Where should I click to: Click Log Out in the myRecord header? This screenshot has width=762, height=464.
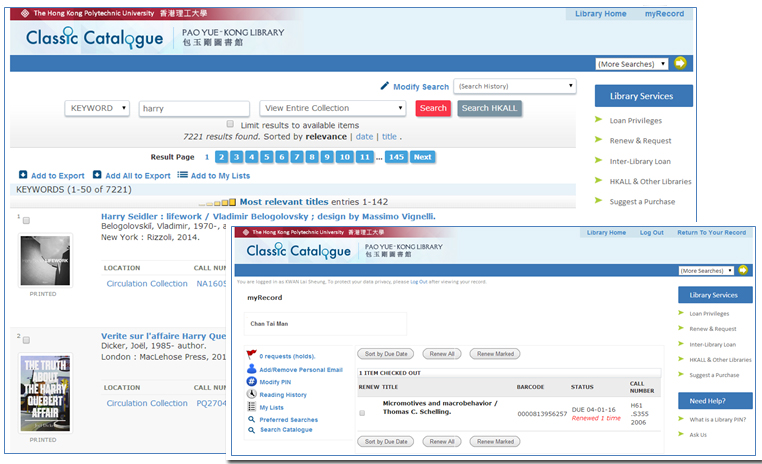651,233
